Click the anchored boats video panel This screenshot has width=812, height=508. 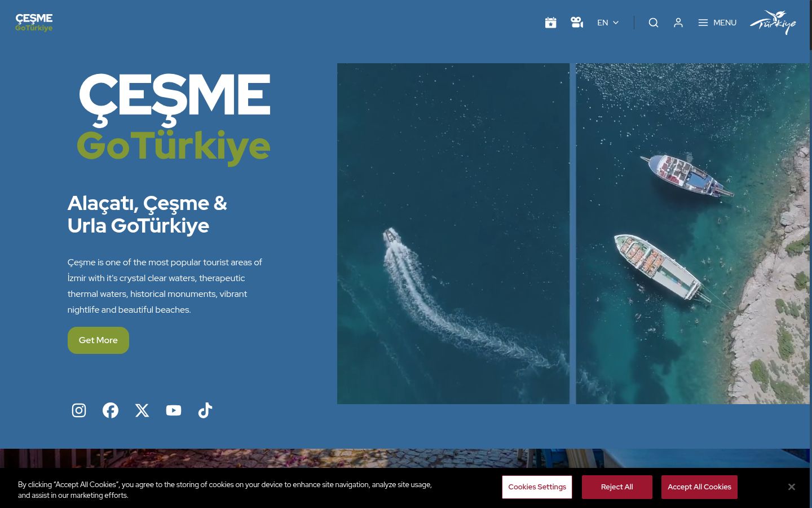click(692, 234)
